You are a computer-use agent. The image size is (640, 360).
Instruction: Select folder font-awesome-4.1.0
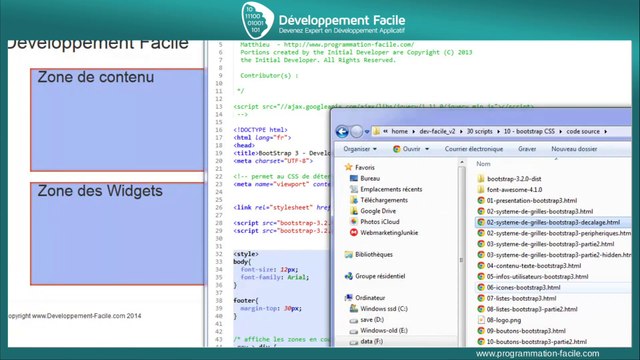click(x=509, y=190)
